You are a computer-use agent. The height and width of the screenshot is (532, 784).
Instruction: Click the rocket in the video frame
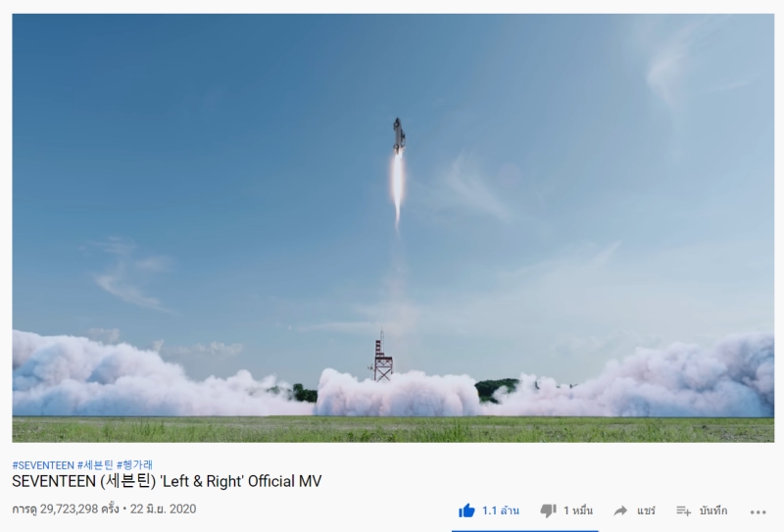click(x=399, y=135)
